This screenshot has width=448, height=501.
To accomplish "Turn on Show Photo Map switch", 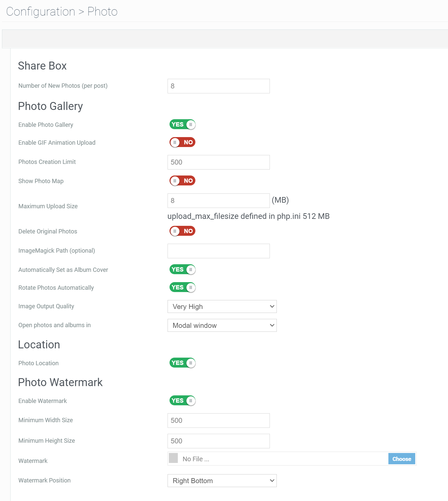I will (x=182, y=181).
